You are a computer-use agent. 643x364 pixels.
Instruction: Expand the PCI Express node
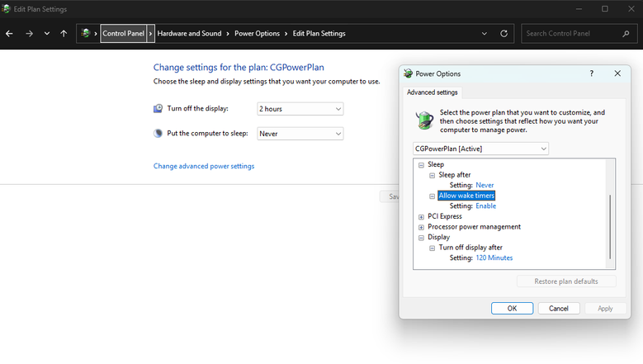tap(421, 217)
